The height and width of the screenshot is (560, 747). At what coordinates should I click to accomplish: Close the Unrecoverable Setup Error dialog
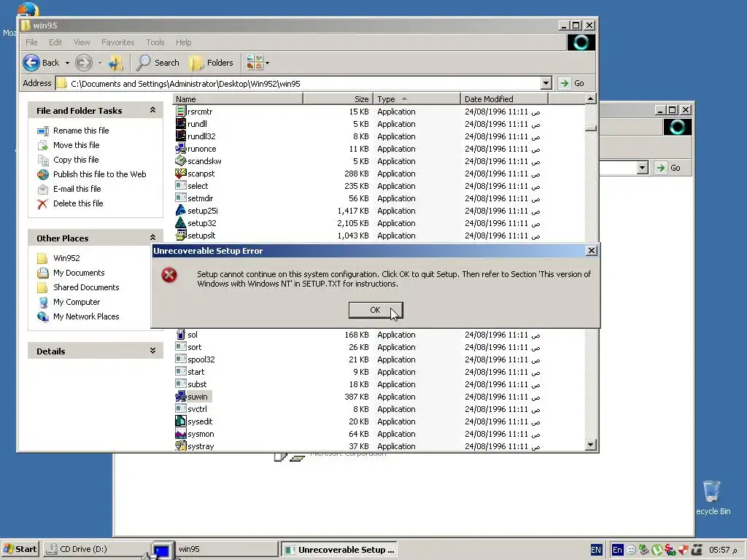(x=591, y=251)
